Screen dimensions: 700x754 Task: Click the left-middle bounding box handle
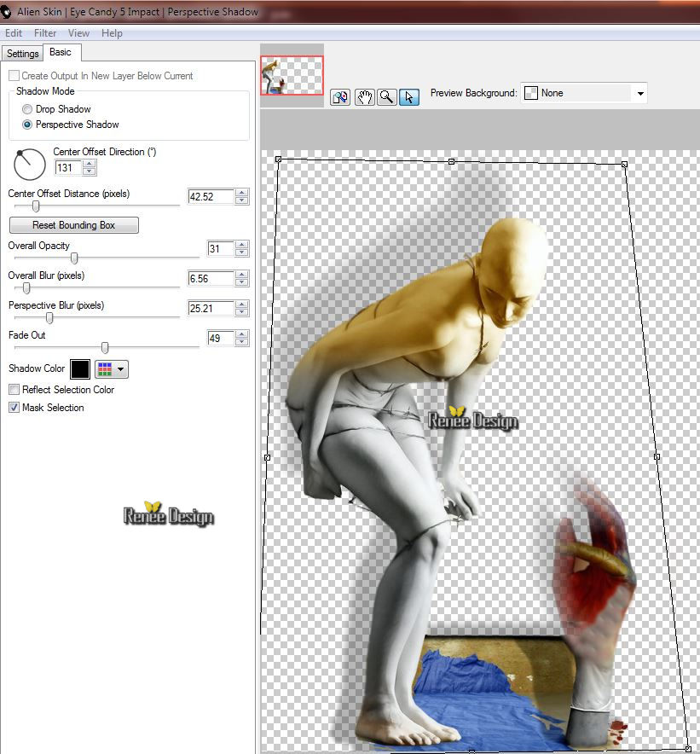pyautogui.click(x=268, y=457)
